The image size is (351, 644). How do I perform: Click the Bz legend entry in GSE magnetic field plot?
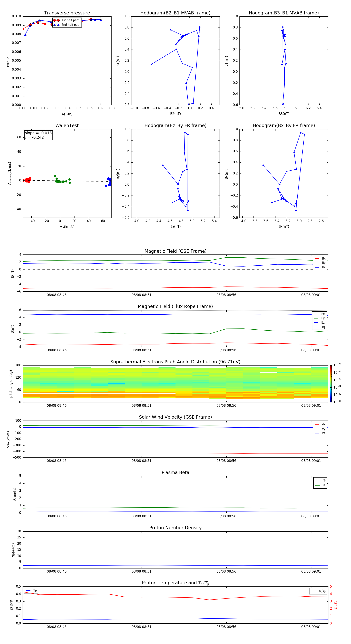tap(320, 267)
